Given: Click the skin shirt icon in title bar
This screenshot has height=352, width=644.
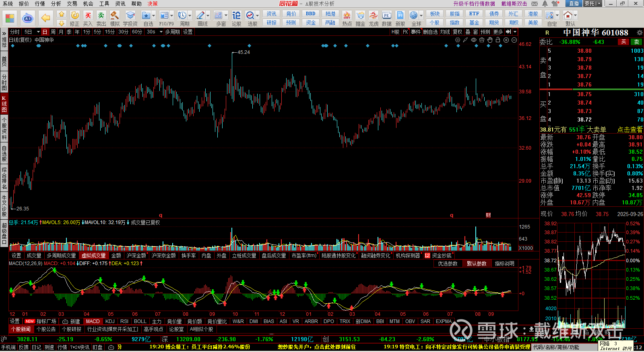Looking at the screenshot, I should coord(556,4).
